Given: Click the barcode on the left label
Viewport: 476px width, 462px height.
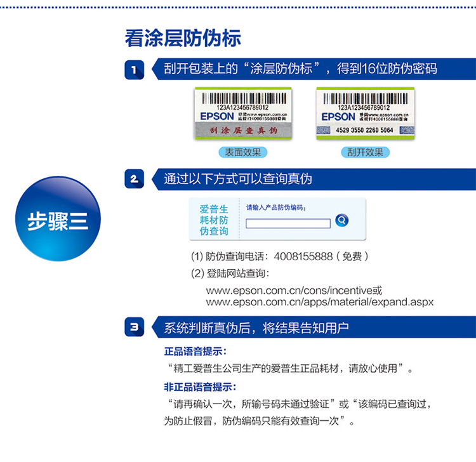Looking at the screenshot, I should tap(242, 98).
